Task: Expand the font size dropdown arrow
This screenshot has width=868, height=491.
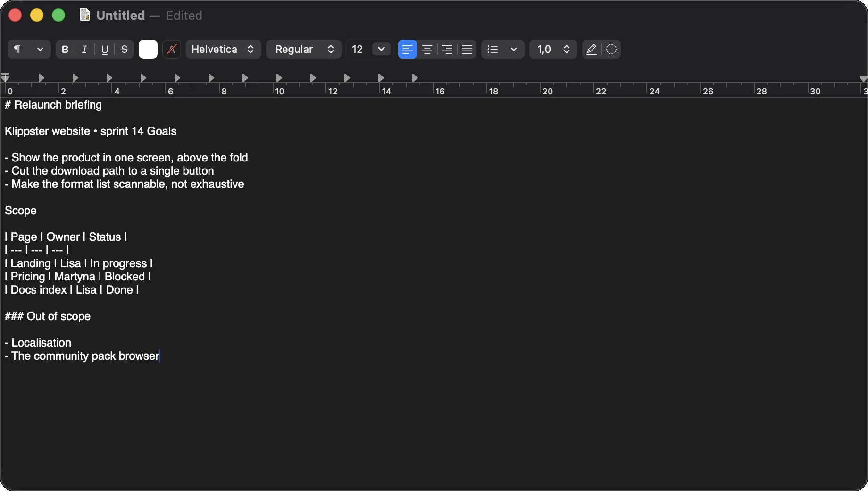Action: click(x=381, y=49)
